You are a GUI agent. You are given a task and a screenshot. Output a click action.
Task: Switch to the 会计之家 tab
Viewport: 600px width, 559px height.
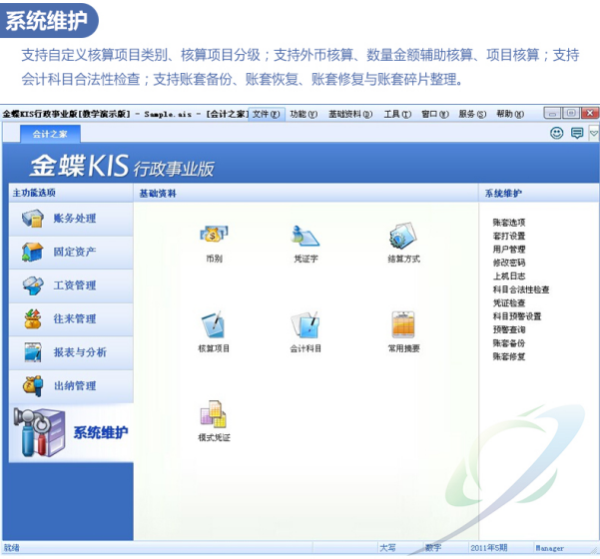tap(50, 134)
